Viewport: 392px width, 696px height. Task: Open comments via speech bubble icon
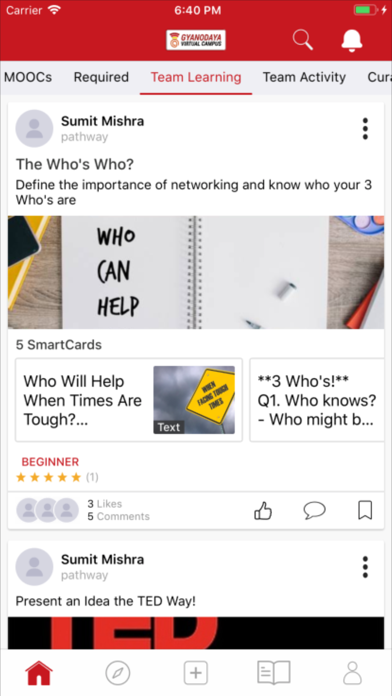point(314,510)
